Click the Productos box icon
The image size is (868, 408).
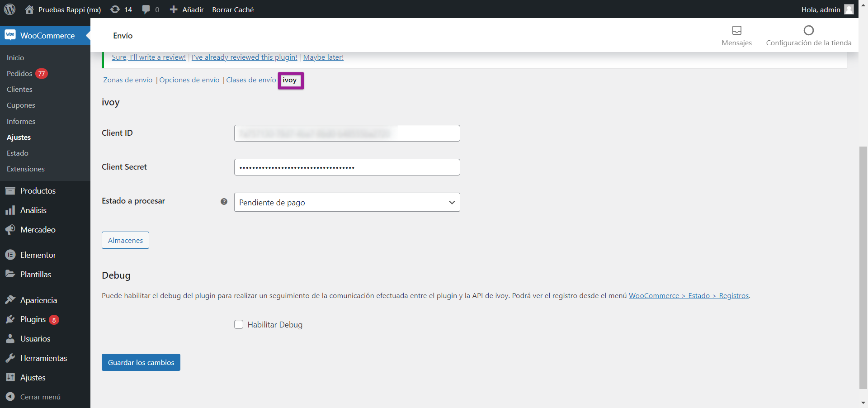pyautogui.click(x=10, y=191)
